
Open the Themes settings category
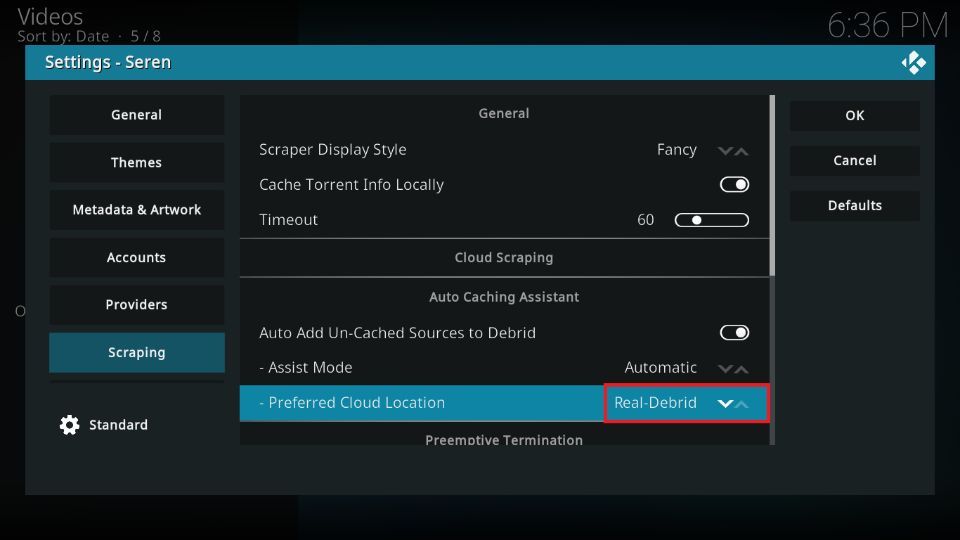click(x=137, y=162)
